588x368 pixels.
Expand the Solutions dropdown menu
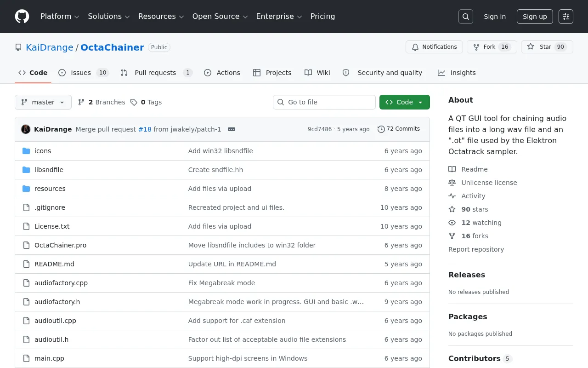tap(108, 17)
